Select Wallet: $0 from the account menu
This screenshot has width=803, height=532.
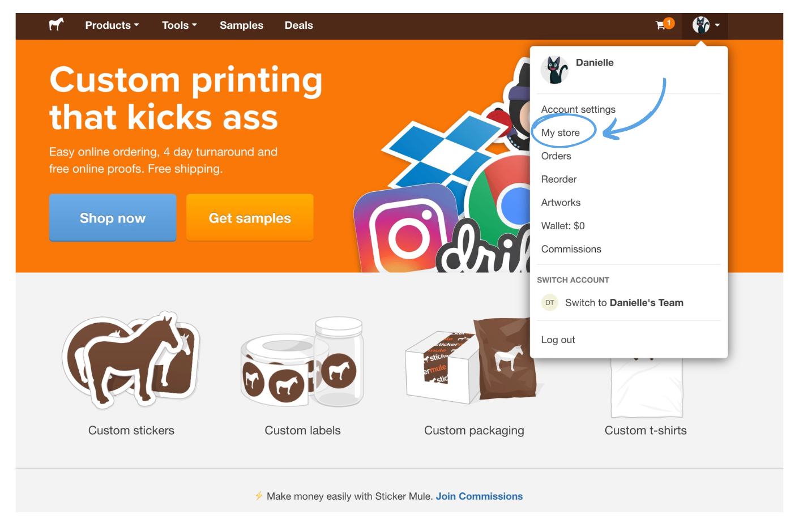pyautogui.click(x=562, y=225)
